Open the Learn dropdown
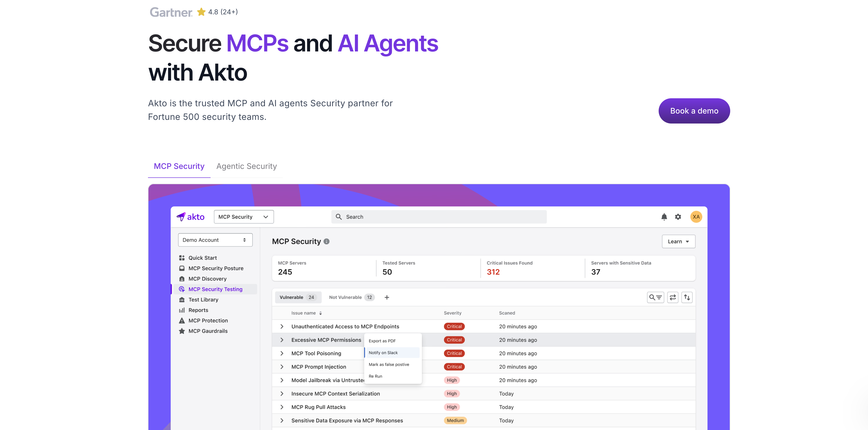Viewport: 868px width, 430px height. point(678,241)
